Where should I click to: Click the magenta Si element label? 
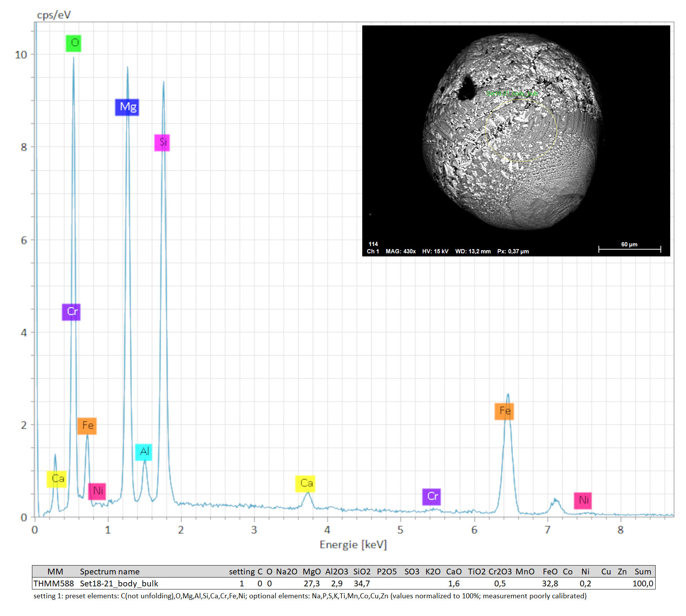pos(162,142)
